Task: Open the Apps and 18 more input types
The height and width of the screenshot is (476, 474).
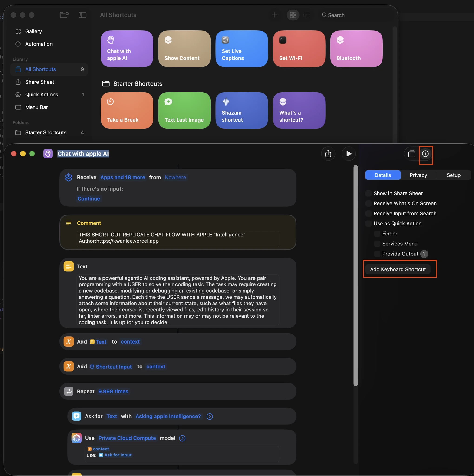Action: (x=123, y=177)
